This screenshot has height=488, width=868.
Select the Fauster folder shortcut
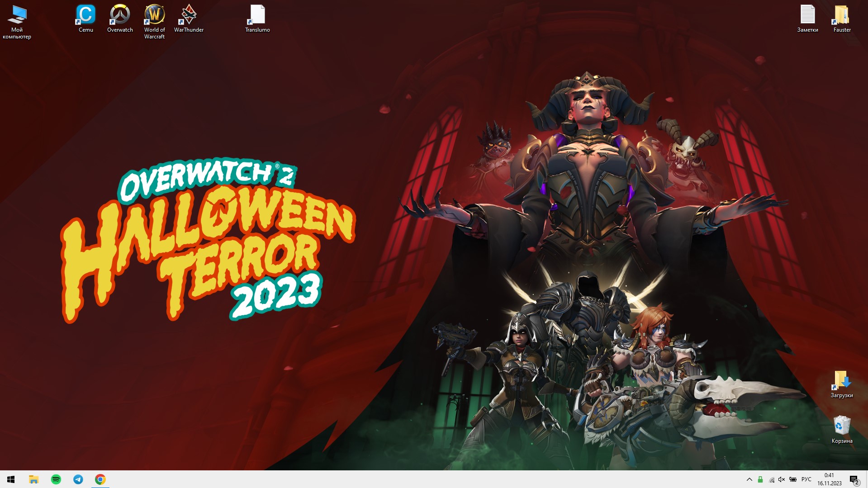tap(842, 19)
